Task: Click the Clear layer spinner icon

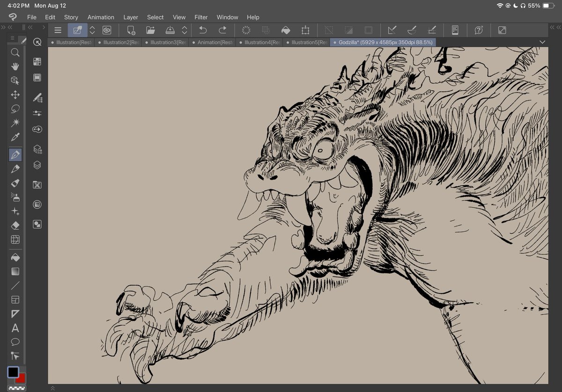Action: pos(246,30)
